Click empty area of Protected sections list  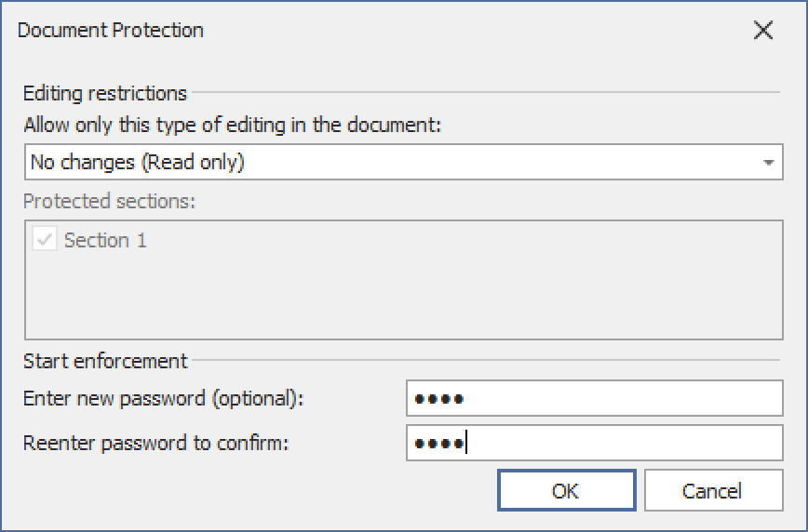click(403, 298)
